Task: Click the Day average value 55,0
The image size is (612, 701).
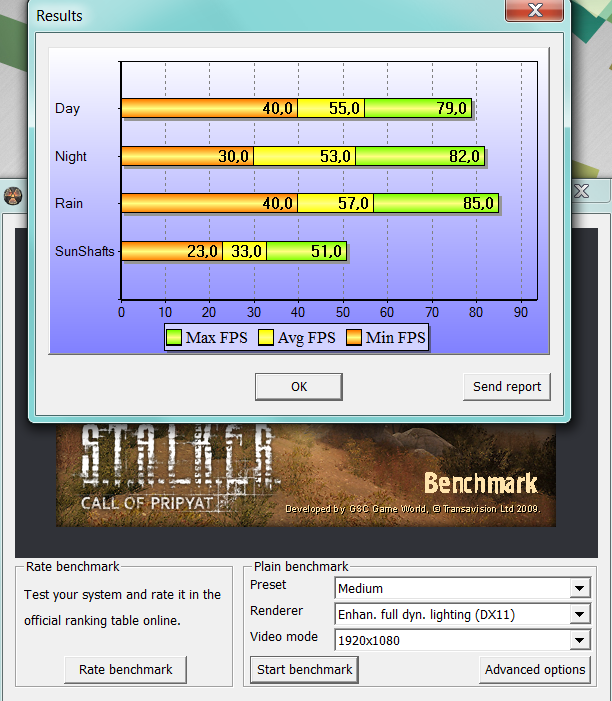Action: tap(344, 108)
